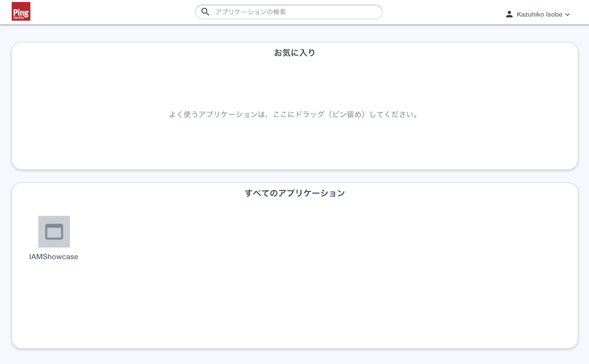589x364 pixels.
Task: Click the gray IAMShowcase thumbnail square
Action: [54, 232]
